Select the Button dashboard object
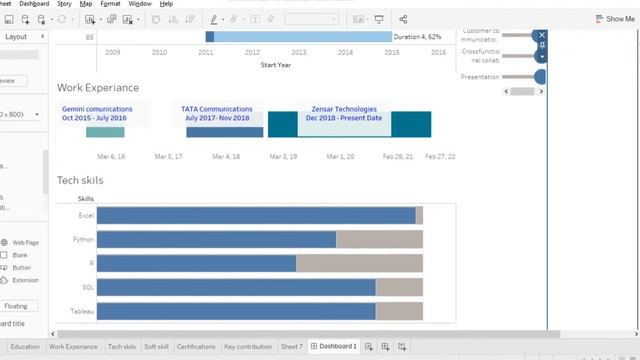 [x=16, y=268]
